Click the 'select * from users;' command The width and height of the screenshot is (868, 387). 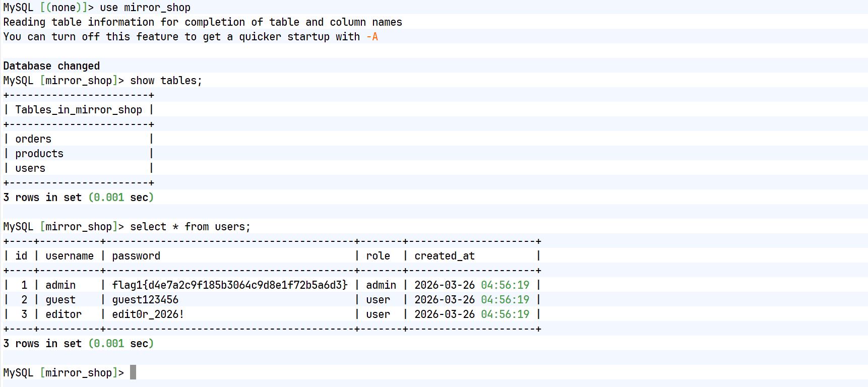pyautogui.click(x=190, y=227)
